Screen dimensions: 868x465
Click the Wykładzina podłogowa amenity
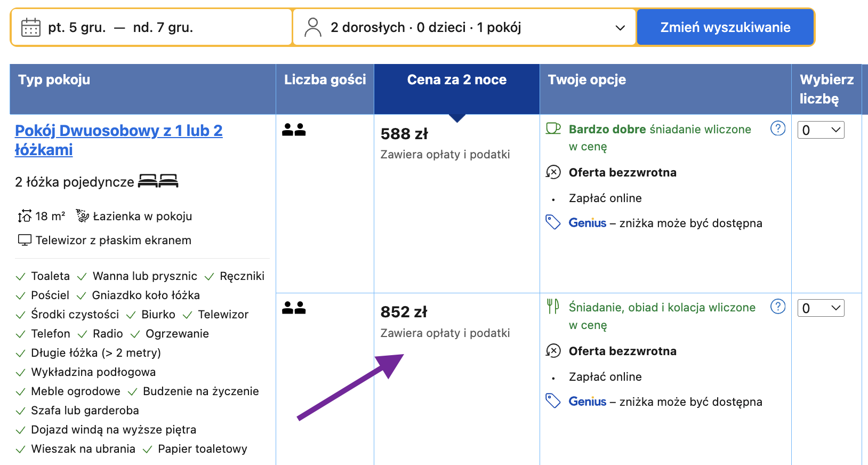point(93,372)
